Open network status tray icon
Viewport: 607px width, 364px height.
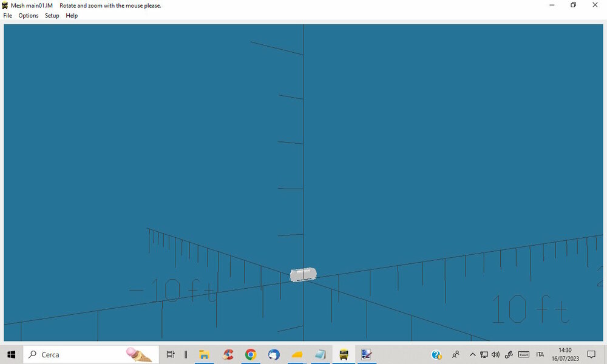point(484,354)
